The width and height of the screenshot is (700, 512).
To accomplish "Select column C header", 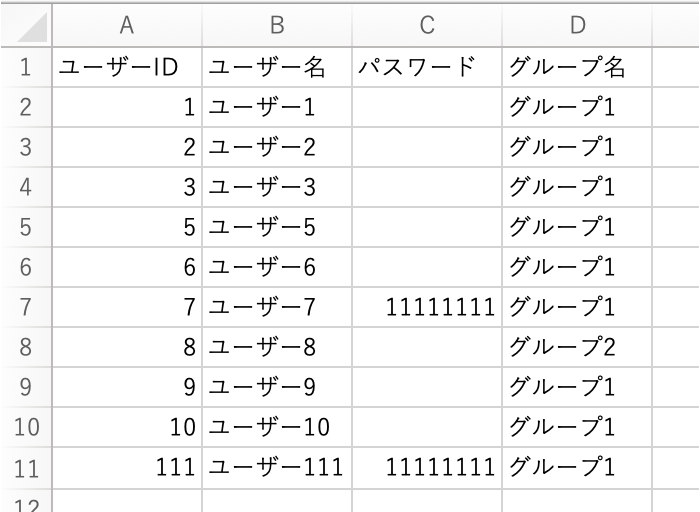I will 427,25.
